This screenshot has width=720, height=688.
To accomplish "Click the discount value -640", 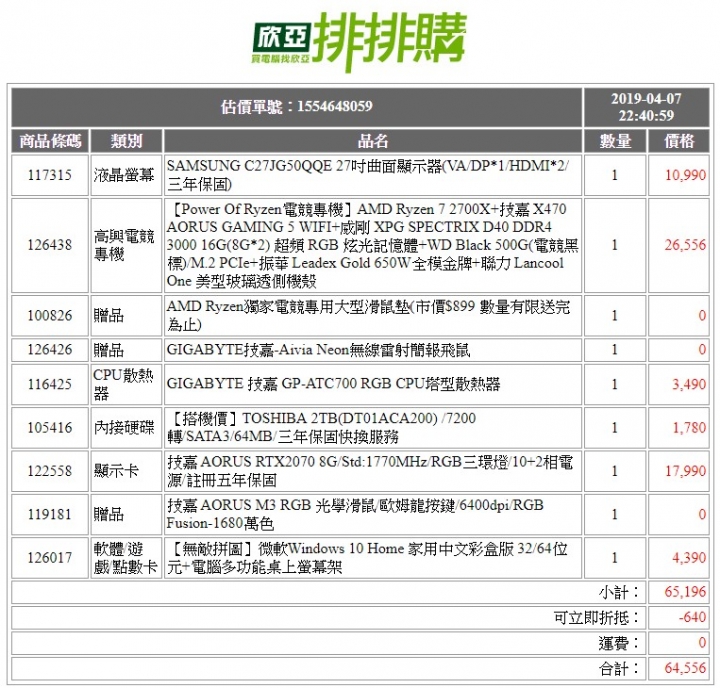I will [x=692, y=617].
